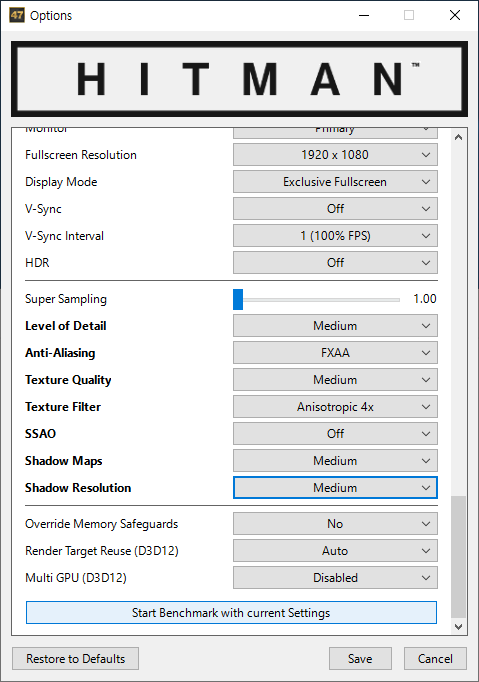Open the Fullscreen Resolution dropdown
The height and width of the screenshot is (682, 479).
point(335,155)
